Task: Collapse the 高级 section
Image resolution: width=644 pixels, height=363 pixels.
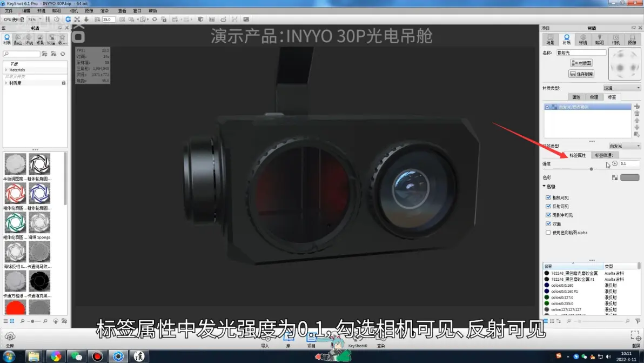Action: (544, 186)
